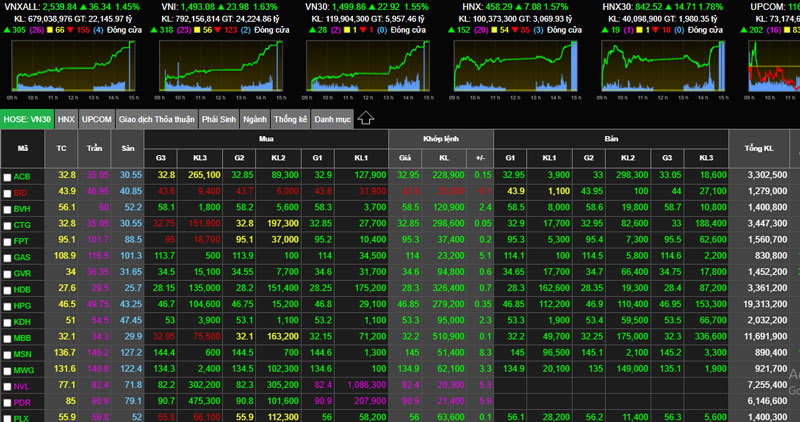Click the HOSE: VN30 tab
Image resolution: width=800 pixels, height=422 pixels.
pyautogui.click(x=27, y=119)
